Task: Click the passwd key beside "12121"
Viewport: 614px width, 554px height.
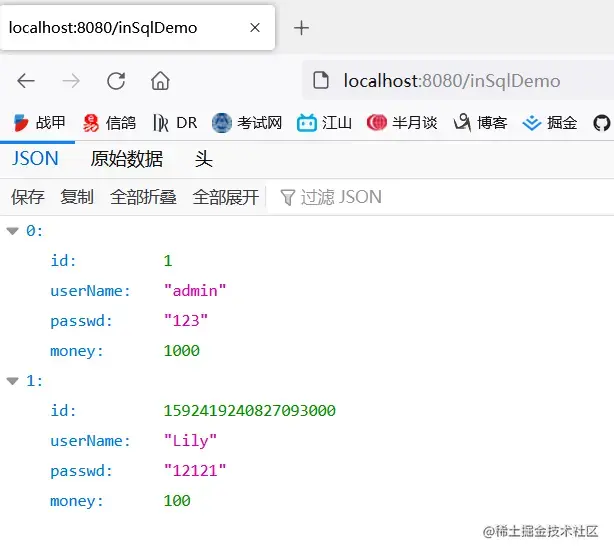Action: [81, 471]
